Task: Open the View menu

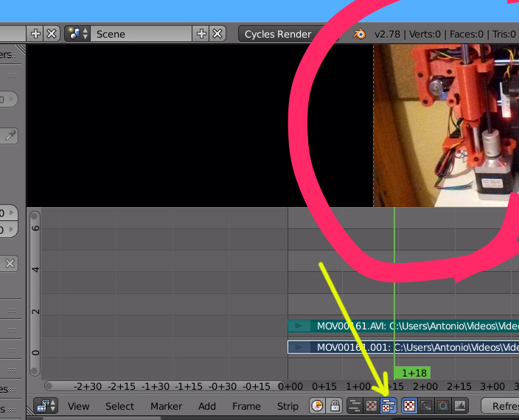Action: (78, 406)
